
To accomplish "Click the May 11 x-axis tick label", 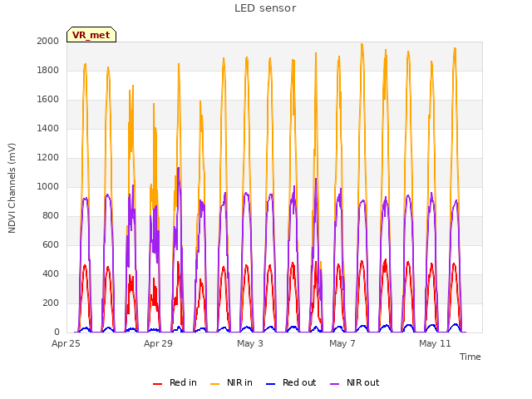I will pos(435,343).
